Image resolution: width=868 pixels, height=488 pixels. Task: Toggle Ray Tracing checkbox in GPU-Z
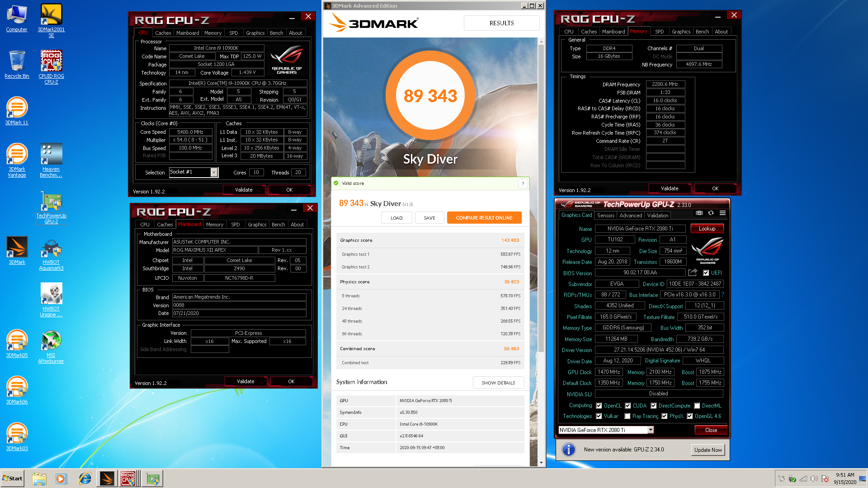pos(627,416)
